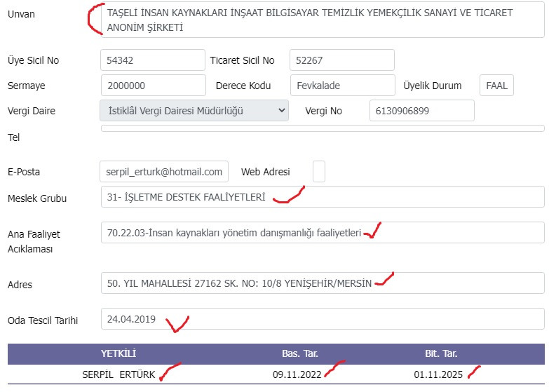The width and height of the screenshot is (549, 392).
Task: Focus the Sermaye field showing 2000000
Action: 154,85
